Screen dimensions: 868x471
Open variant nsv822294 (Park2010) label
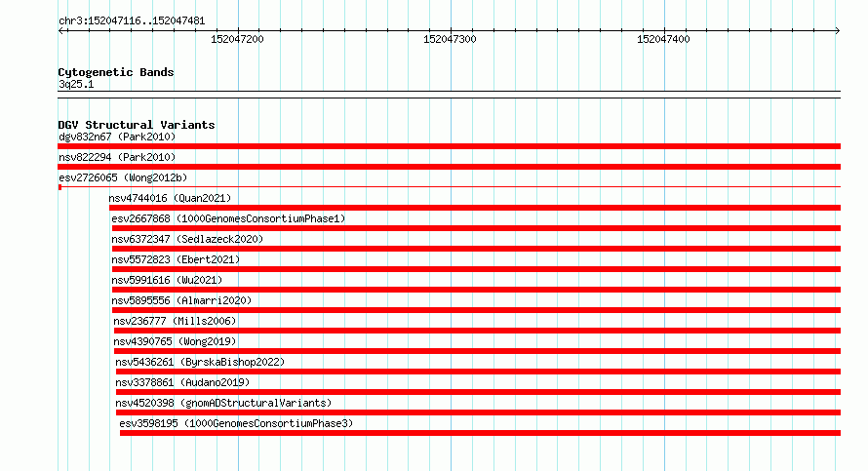(x=117, y=157)
